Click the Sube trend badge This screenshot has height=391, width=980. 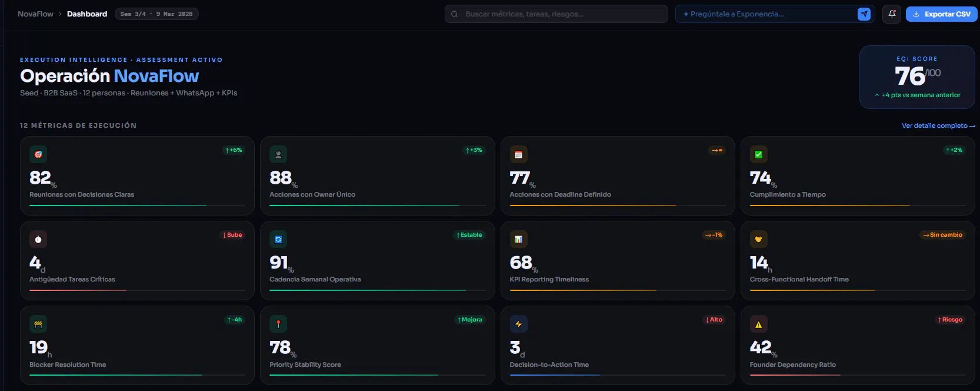tap(232, 235)
